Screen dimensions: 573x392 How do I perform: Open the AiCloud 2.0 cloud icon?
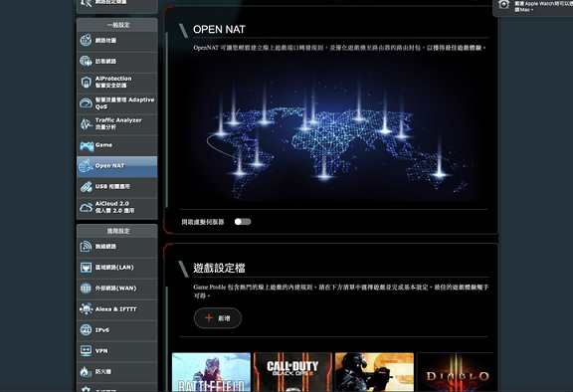click(87, 208)
